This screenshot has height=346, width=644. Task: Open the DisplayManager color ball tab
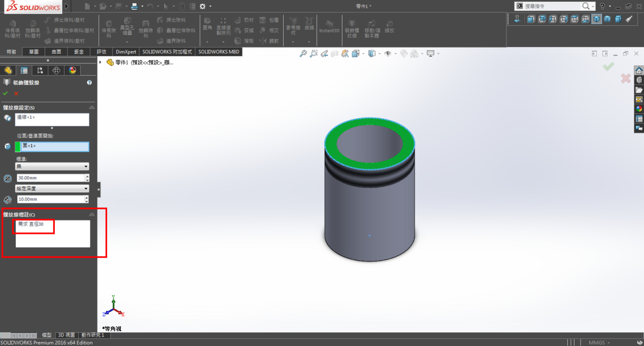73,70
